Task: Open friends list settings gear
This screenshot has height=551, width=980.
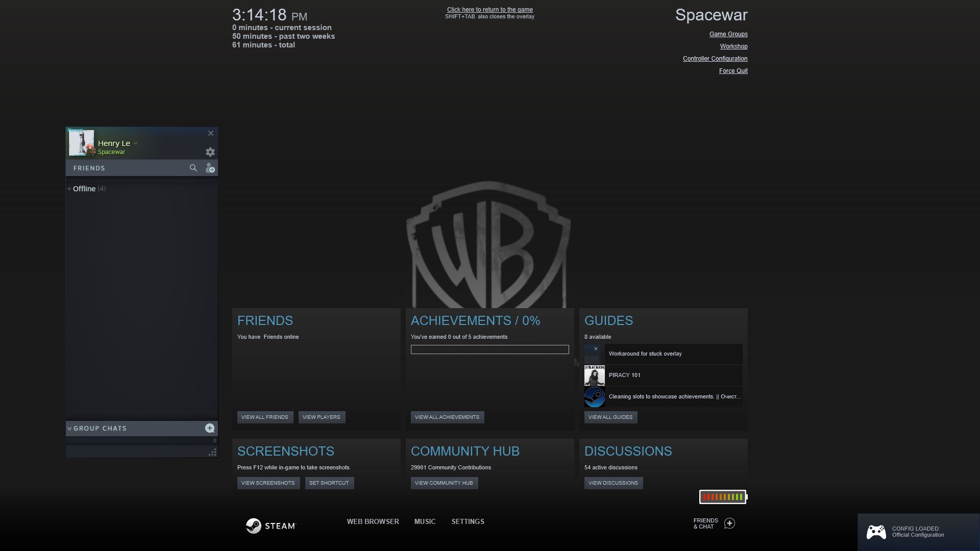Action: (x=210, y=152)
